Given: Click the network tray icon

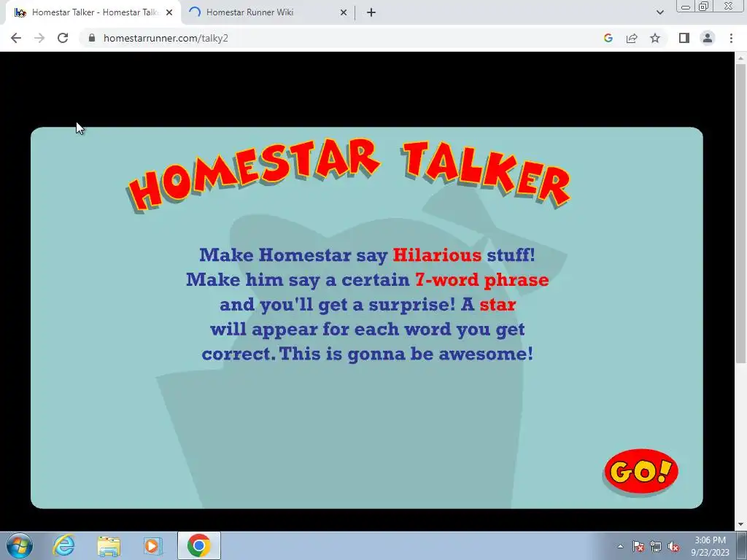Looking at the screenshot, I should [x=656, y=546].
